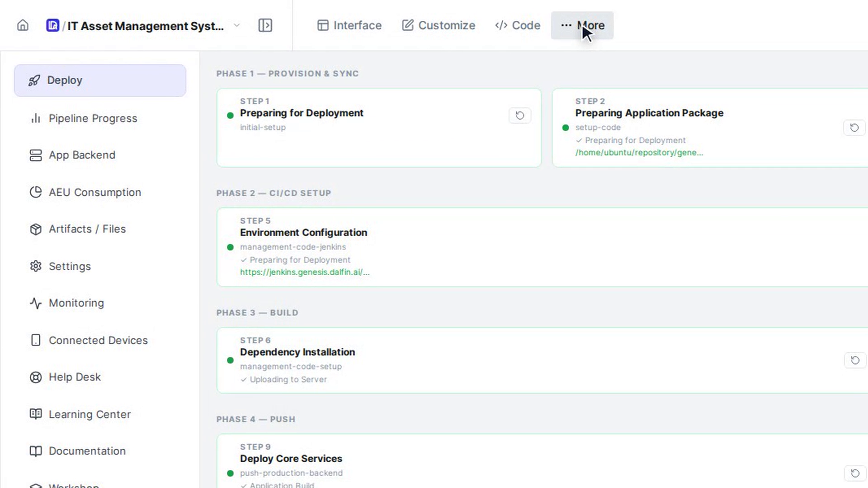Open the /home/ubuntu/repository path link
The width and height of the screenshot is (868, 488).
coord(639,153)
